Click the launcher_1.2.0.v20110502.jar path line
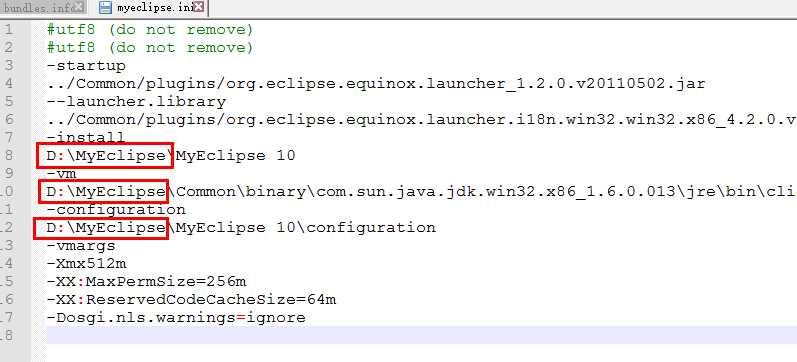The image size is (797, 362). (x=376, y=84)
